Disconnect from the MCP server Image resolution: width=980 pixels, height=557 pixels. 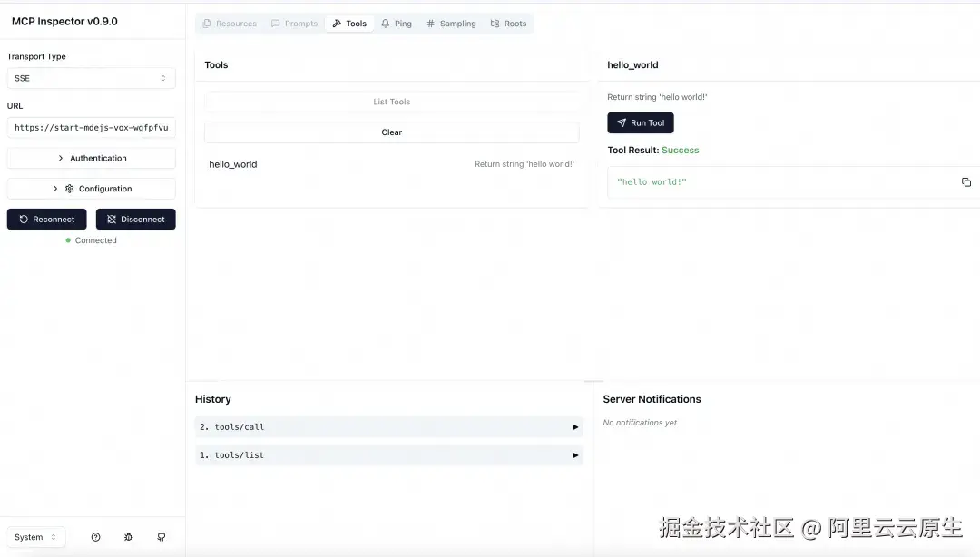click(135, 219)
